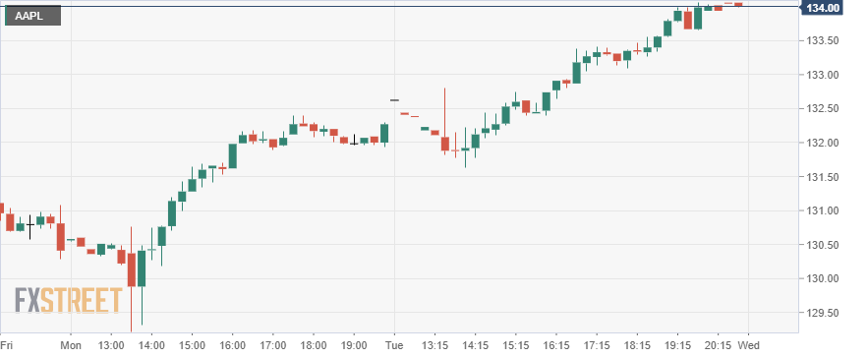
Task: Click the 13:00 time label
Action: [111, 346]
